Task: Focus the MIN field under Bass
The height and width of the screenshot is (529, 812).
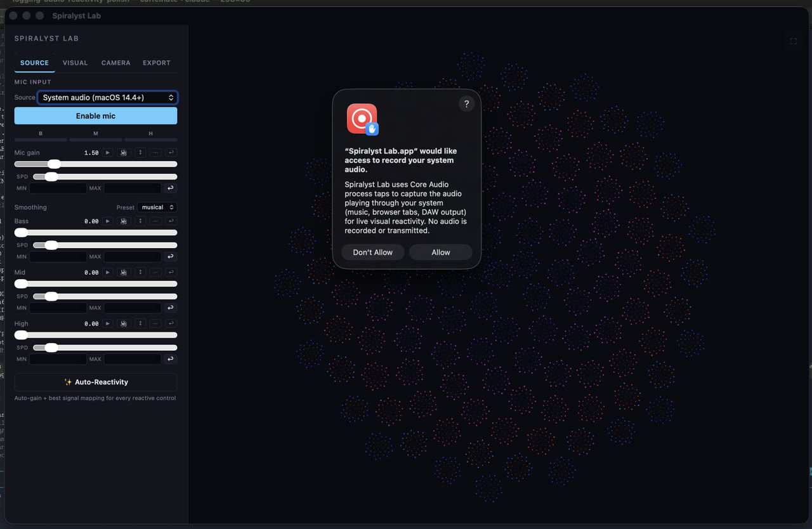Action: point(58,257)
